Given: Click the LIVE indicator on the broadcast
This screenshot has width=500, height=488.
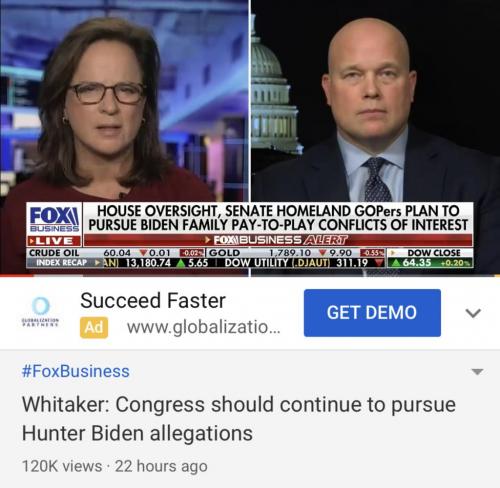Looking at the screenshot, I should click(54, 241).
